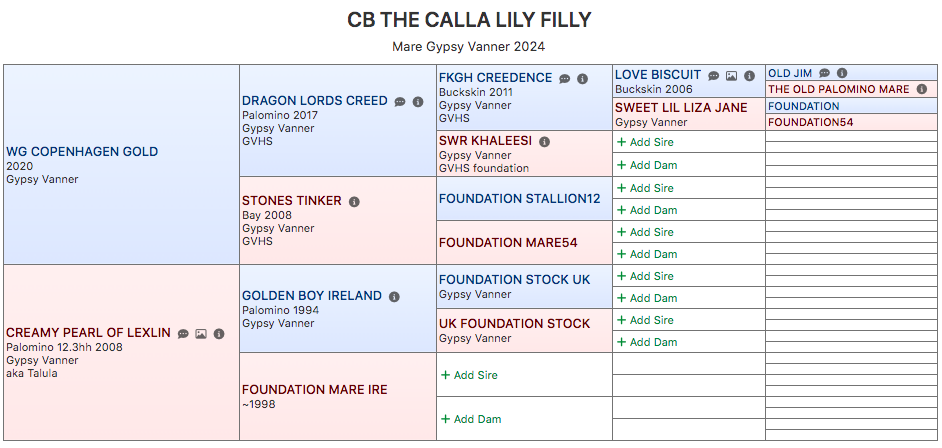Select Foundation54 in last column

point(810,123)
